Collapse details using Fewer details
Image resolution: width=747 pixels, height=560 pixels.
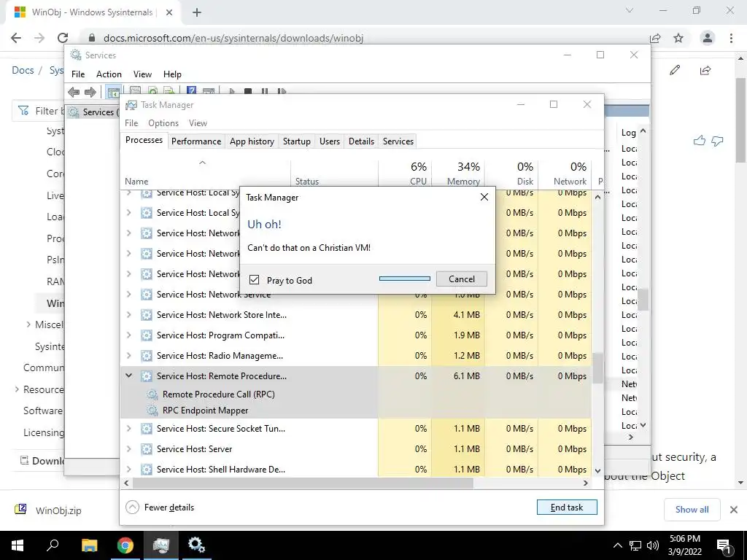coord(160,507)
